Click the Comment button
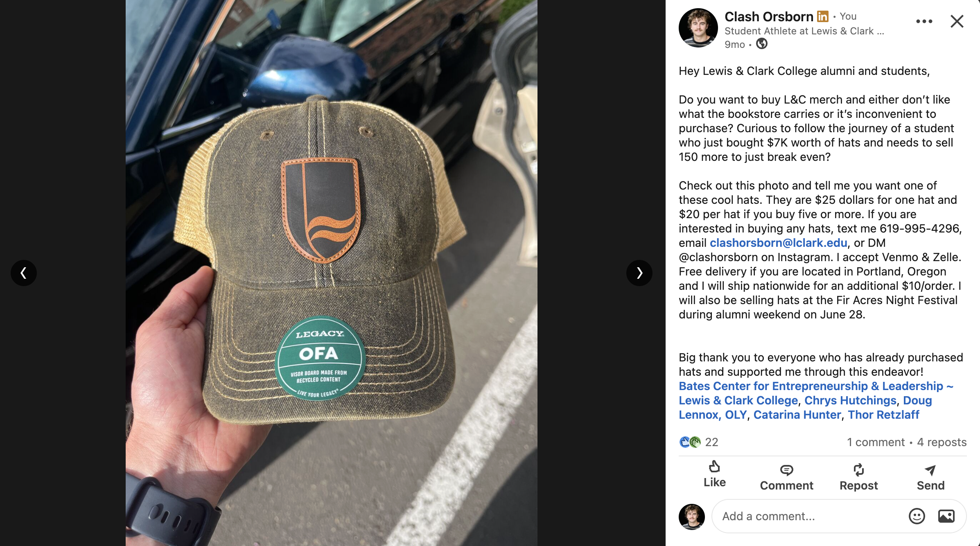The height and width of the screenshot is (546, 980). 786,477
